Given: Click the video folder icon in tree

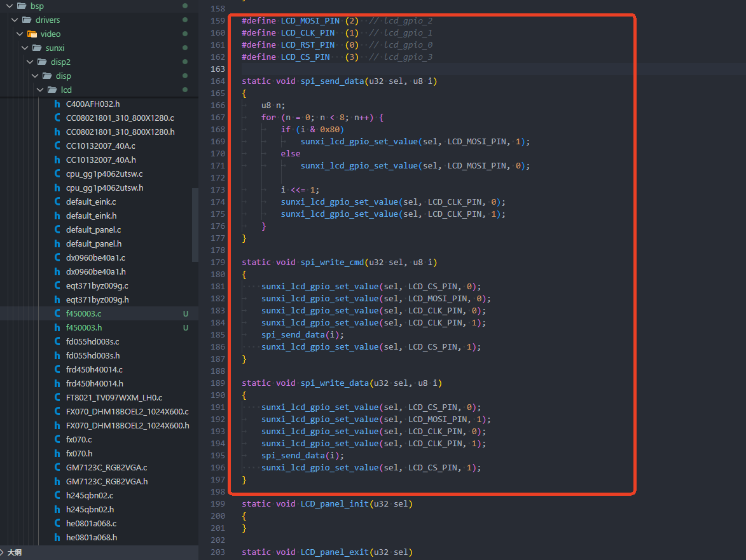Looking at the screenshot, I should point(32,34).
